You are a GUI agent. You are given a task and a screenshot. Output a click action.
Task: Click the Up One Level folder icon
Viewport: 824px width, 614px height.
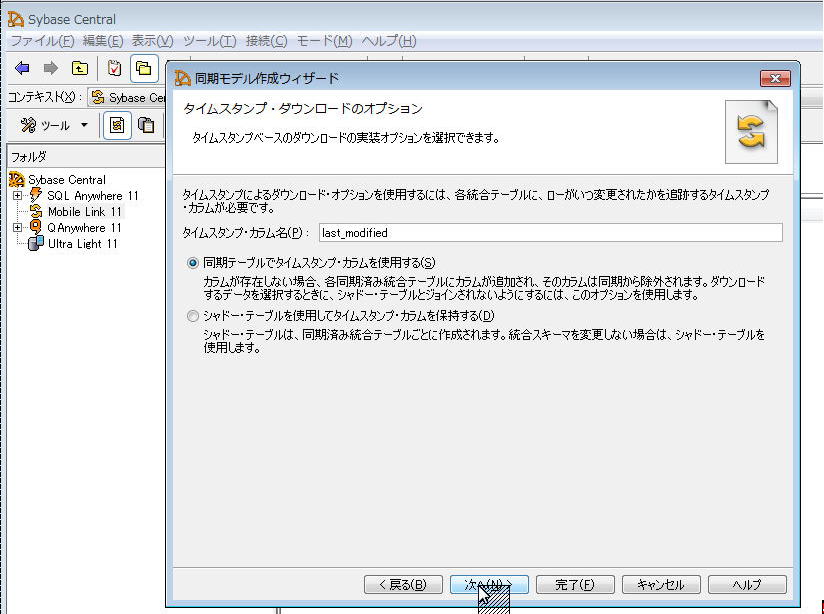coord(79,68)
